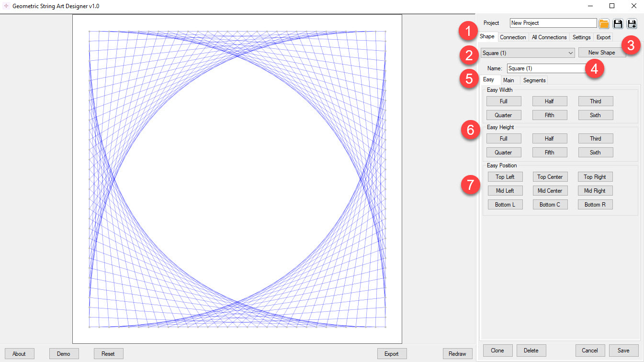Click the save project floppy disk icon

pos(618,23)
